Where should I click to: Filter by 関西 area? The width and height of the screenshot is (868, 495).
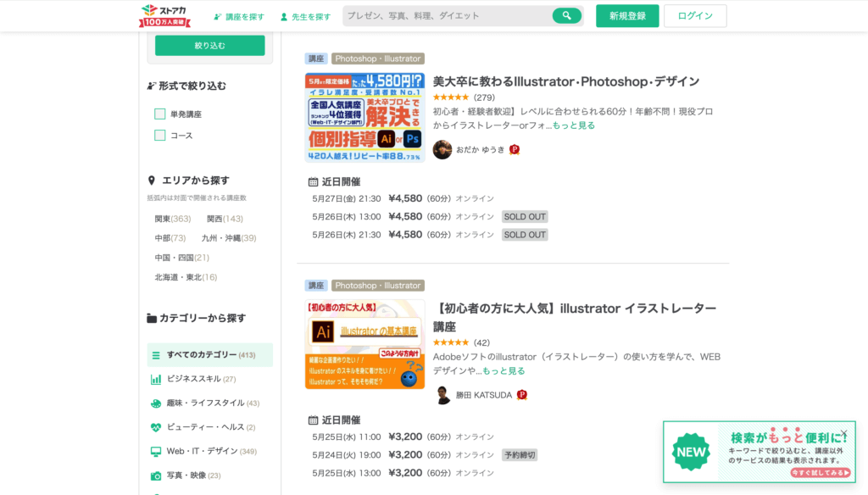[225, 219]
